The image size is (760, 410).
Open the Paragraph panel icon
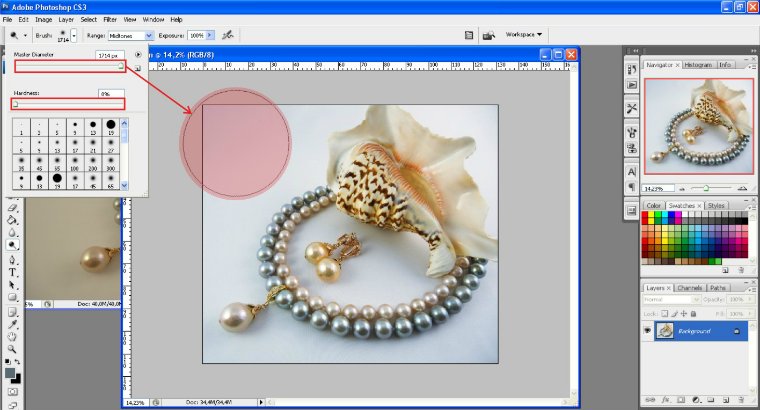click(632, 187)
